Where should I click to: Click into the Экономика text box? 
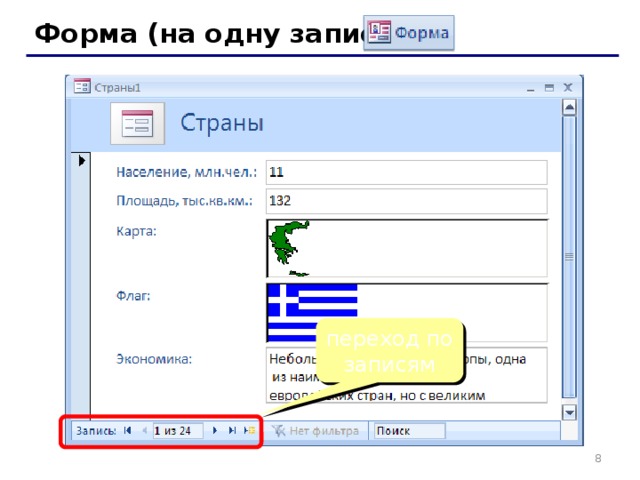click(407, 375)
